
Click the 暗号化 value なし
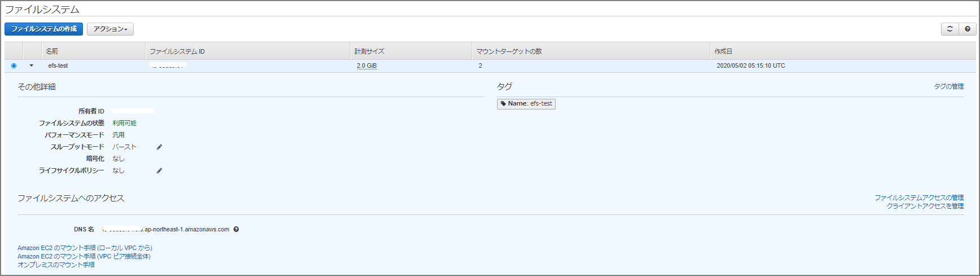(118, 159)
